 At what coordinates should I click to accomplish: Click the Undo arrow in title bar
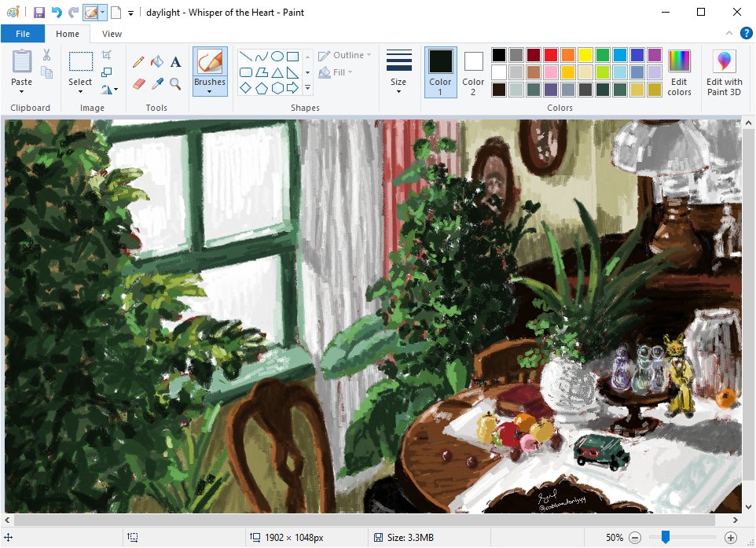point(57,12)
